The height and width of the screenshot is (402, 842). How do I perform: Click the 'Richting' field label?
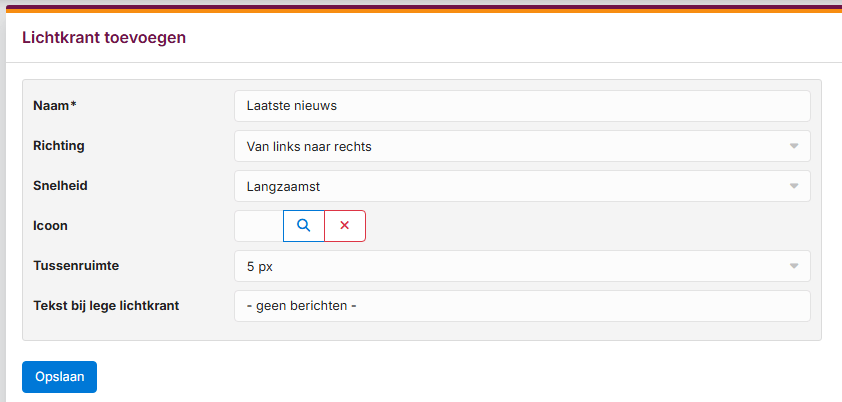pos(59,146)
